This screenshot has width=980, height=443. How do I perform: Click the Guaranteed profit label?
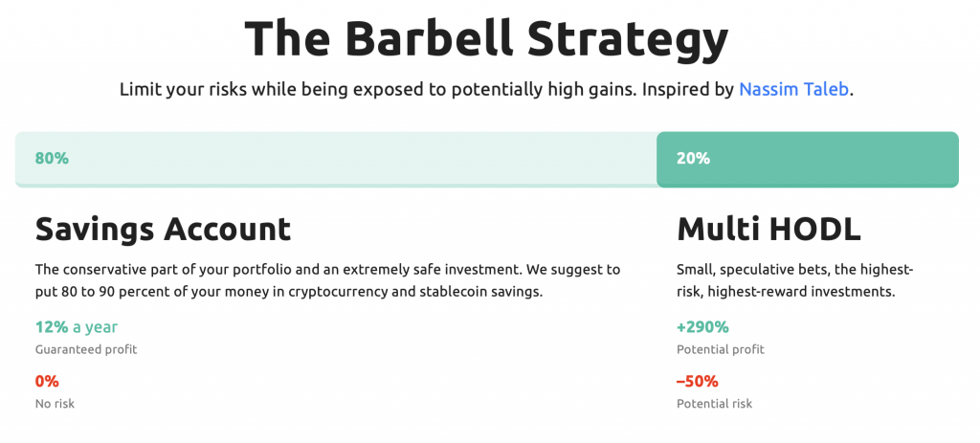click(85, 349)
